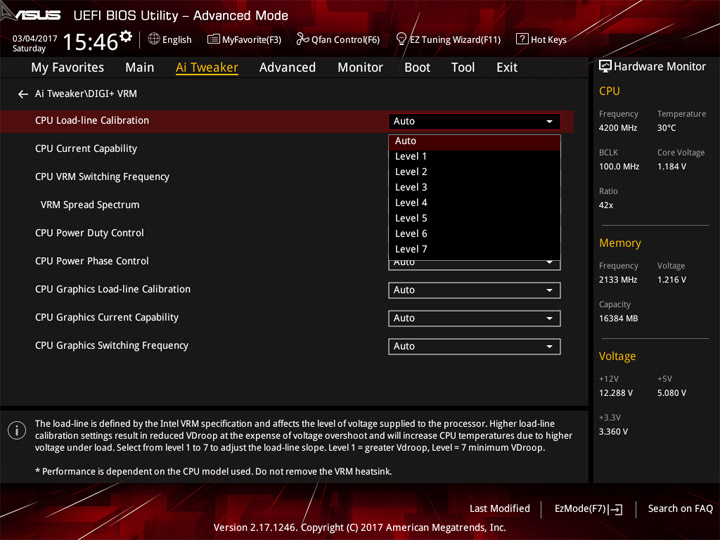The image size is (720, 540).
Task: Select the CPU Power Phase Control row
Action: pyautogui.click(x=92, y=261)
